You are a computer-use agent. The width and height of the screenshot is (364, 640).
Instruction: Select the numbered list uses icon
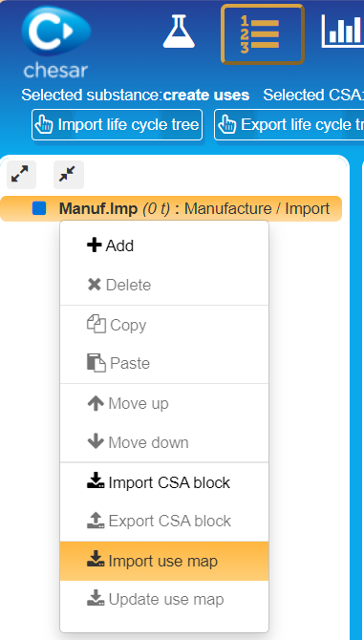pyautogui.click(x=263, y=34)
